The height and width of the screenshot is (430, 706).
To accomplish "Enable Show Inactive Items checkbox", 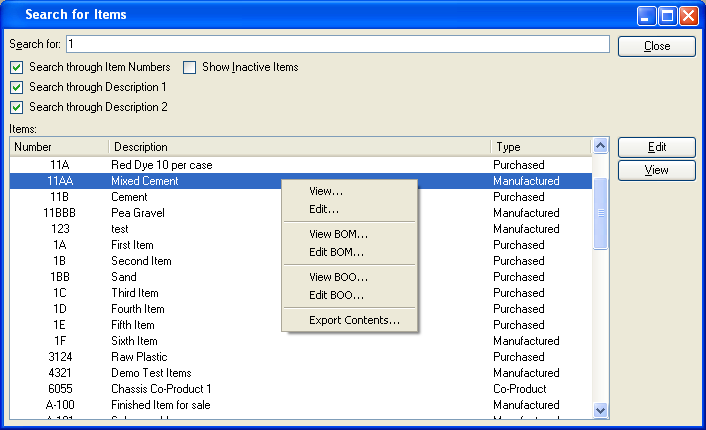I will [190, 67].
